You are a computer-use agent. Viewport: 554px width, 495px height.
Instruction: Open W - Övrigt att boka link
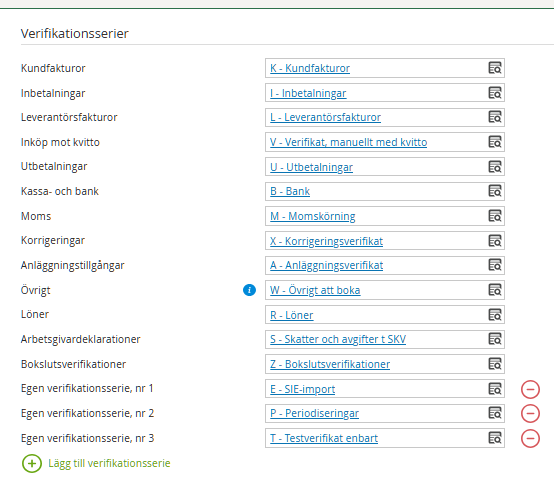point(315,290)
